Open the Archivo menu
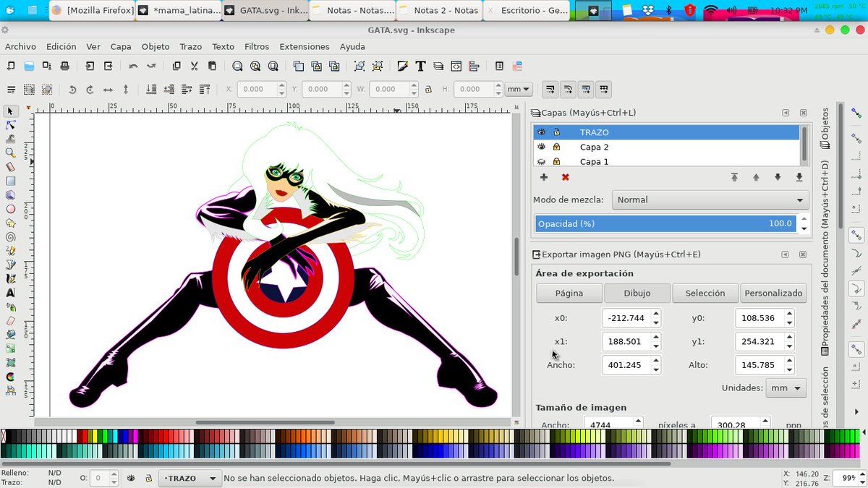Screen dimensions: 868x488 (x=20, y=46)
